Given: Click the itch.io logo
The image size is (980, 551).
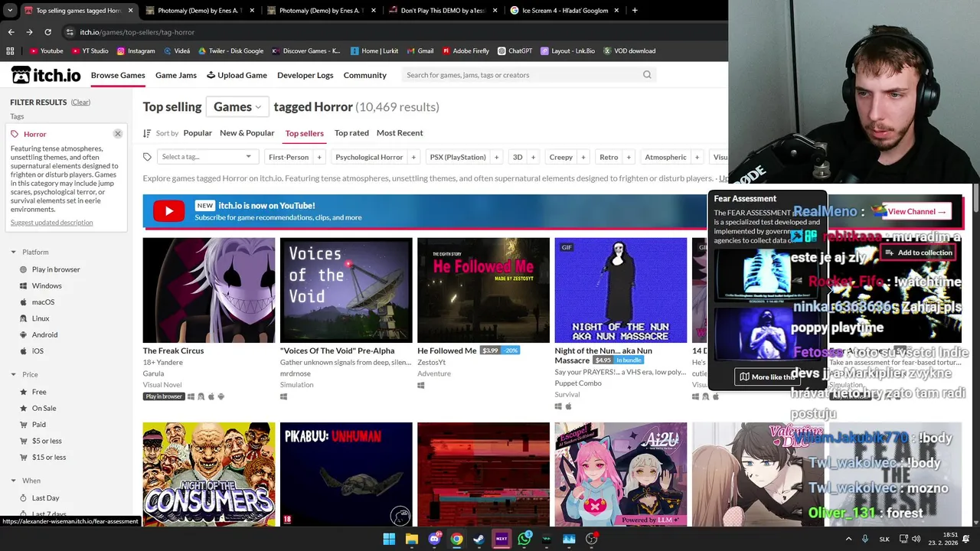Looking at the screenshot, I should [x=46, y=75].
